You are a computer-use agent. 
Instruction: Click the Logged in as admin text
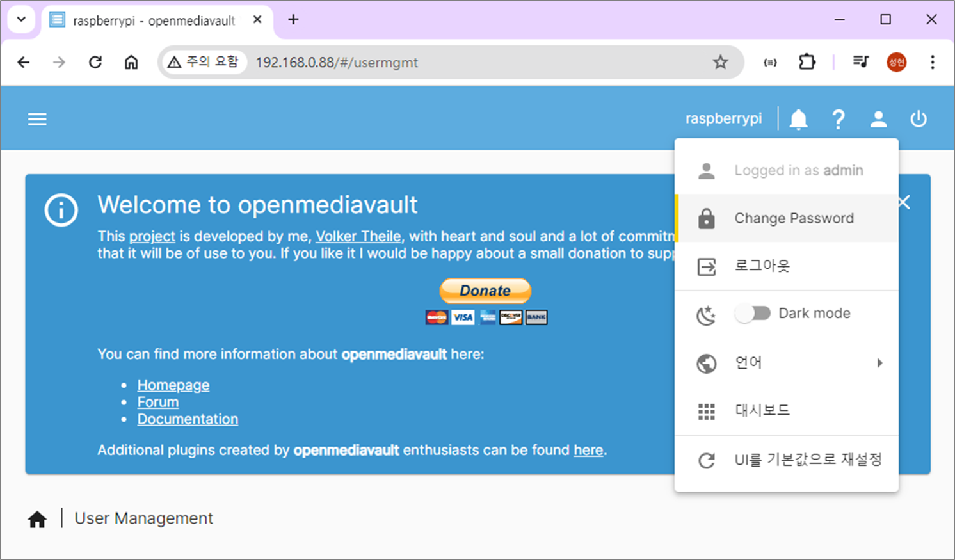coord(799,170)
